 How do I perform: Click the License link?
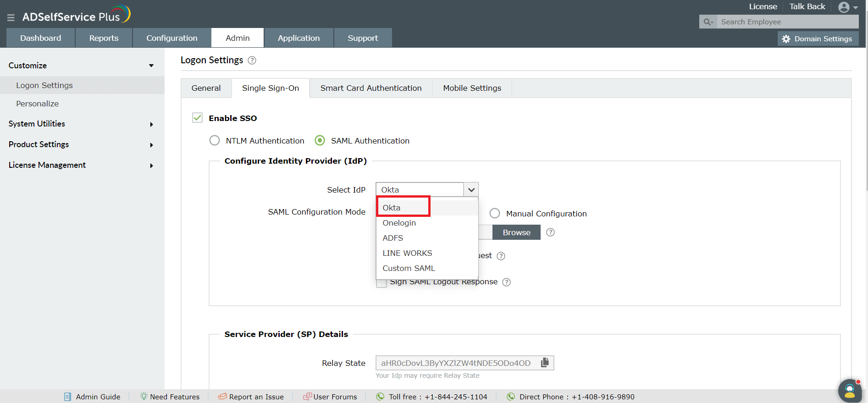[763, 6]
